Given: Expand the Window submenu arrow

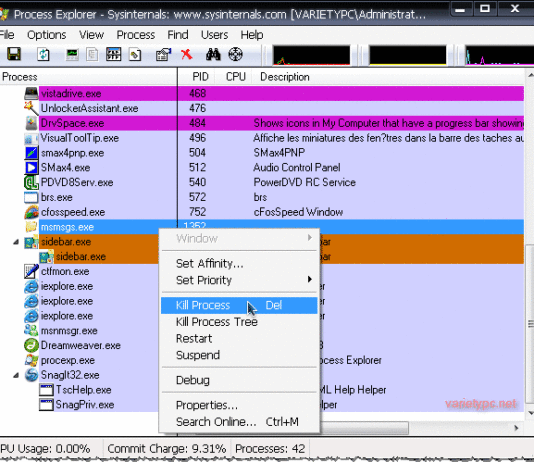Looking at the screenshot, I should pos(309,238).
